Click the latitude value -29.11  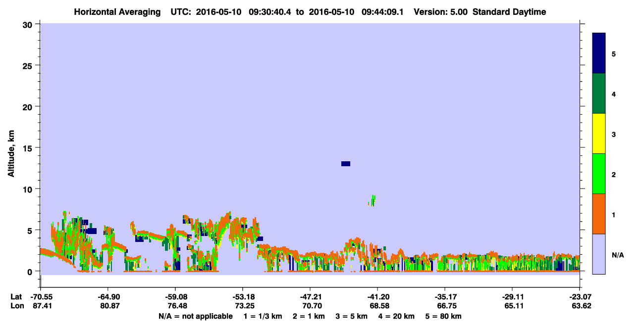[512, 297]
